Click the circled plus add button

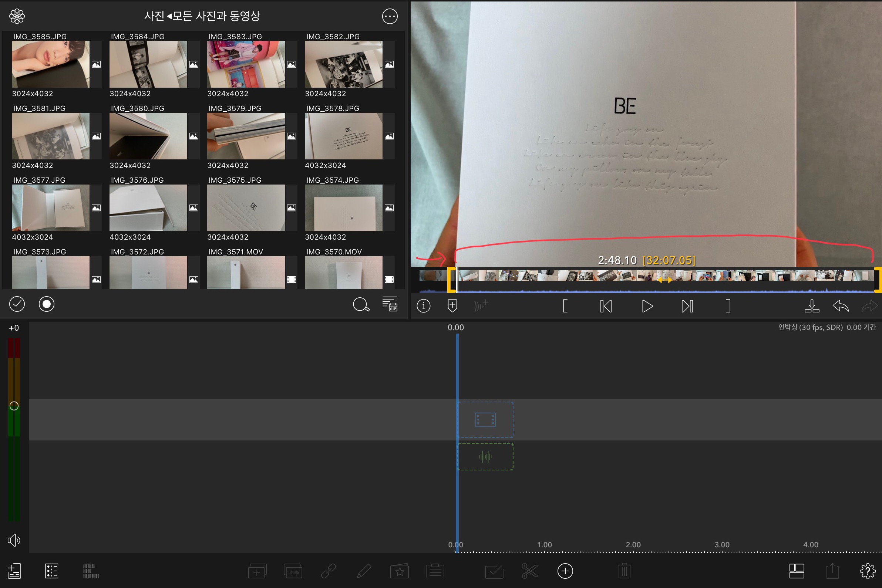(565, 571)
